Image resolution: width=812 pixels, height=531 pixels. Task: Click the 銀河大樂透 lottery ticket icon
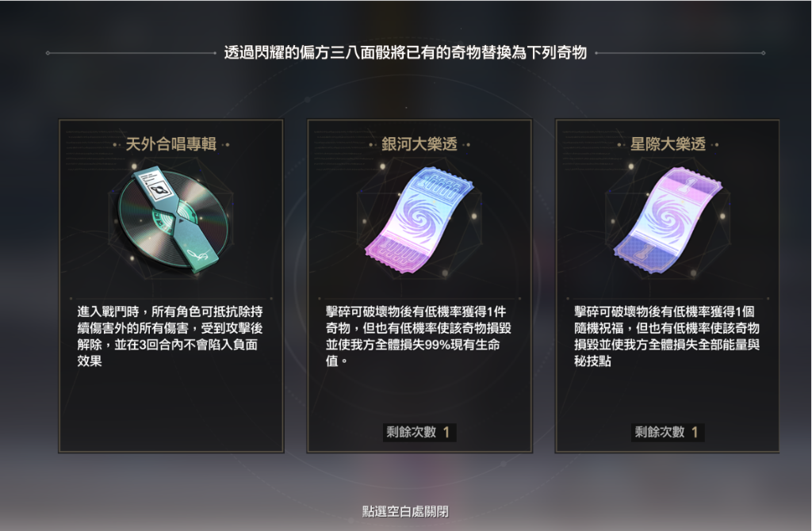419,219
